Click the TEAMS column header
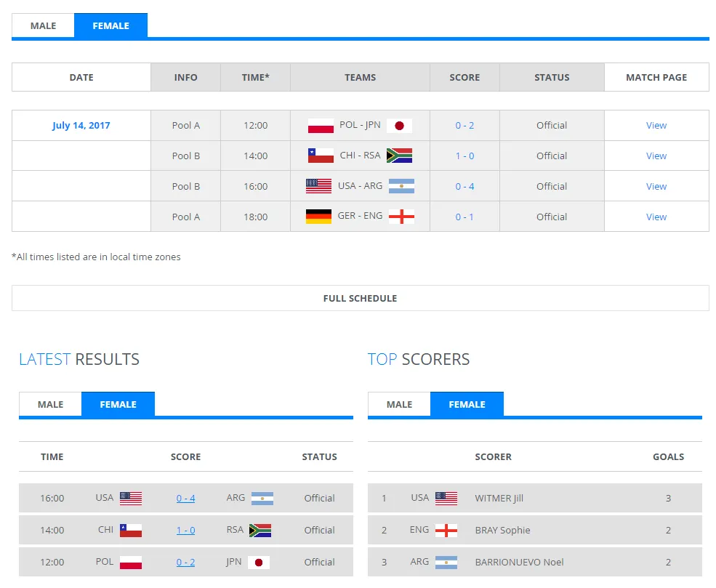The image size is (716, 588). point(360,77)
